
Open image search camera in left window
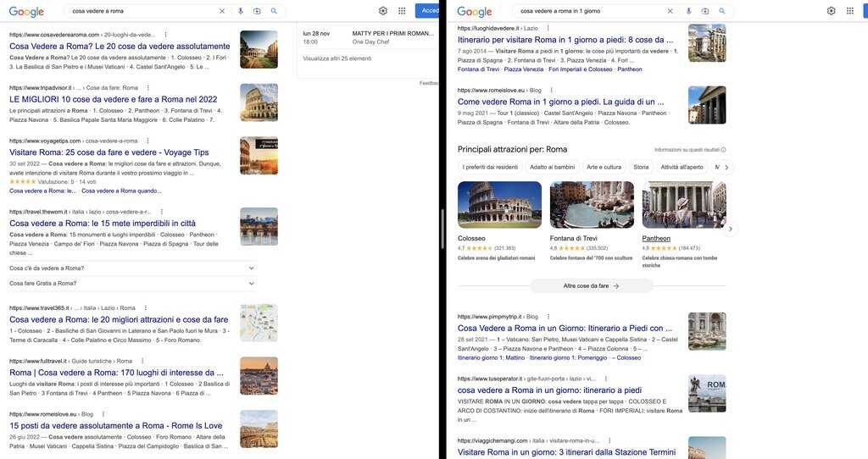(x=257, y=11)
